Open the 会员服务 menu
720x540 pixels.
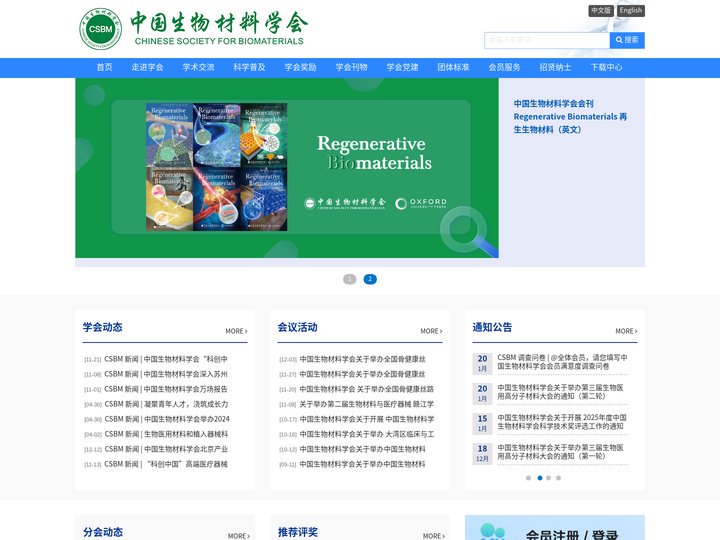(504, 68)
